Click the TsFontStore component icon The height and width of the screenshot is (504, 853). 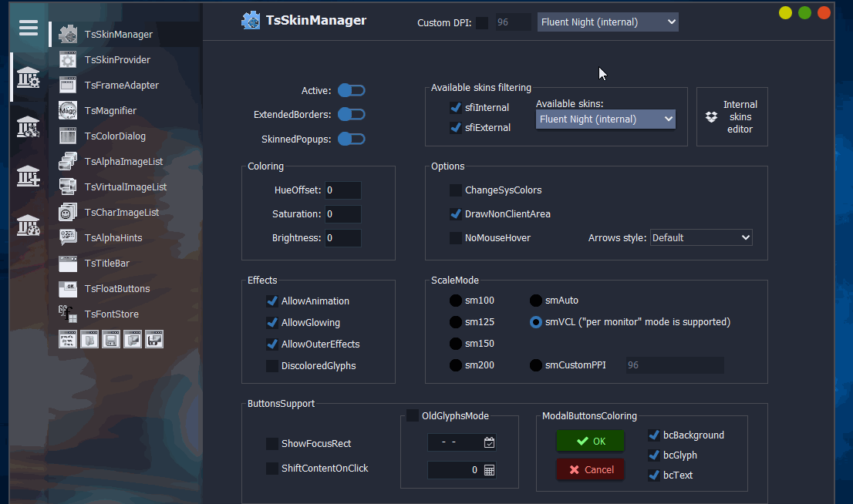(68, 314)
